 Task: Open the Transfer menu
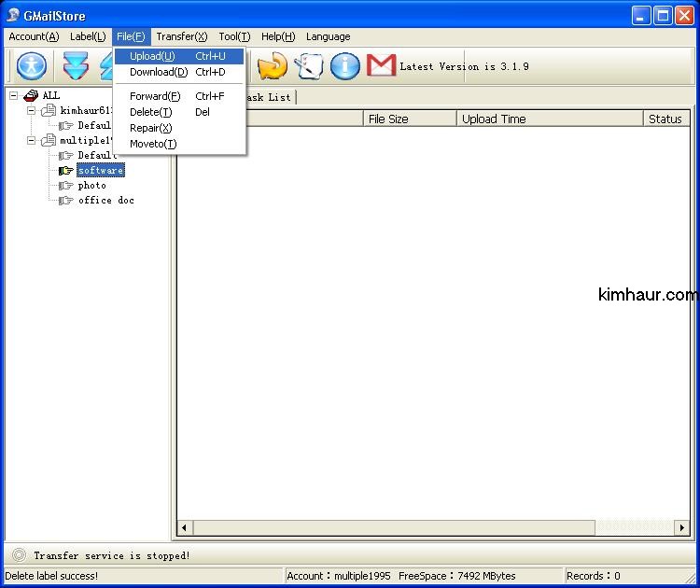click(181, 36)
